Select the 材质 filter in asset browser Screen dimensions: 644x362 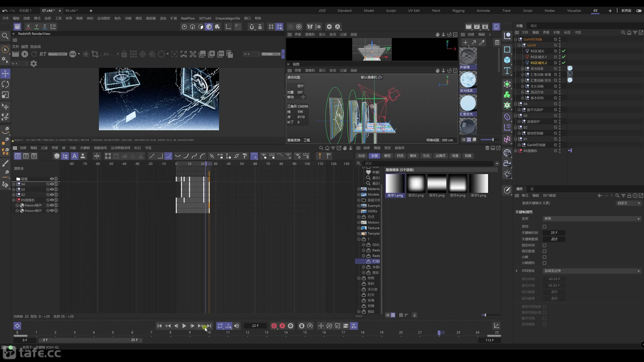pos(400,156)
